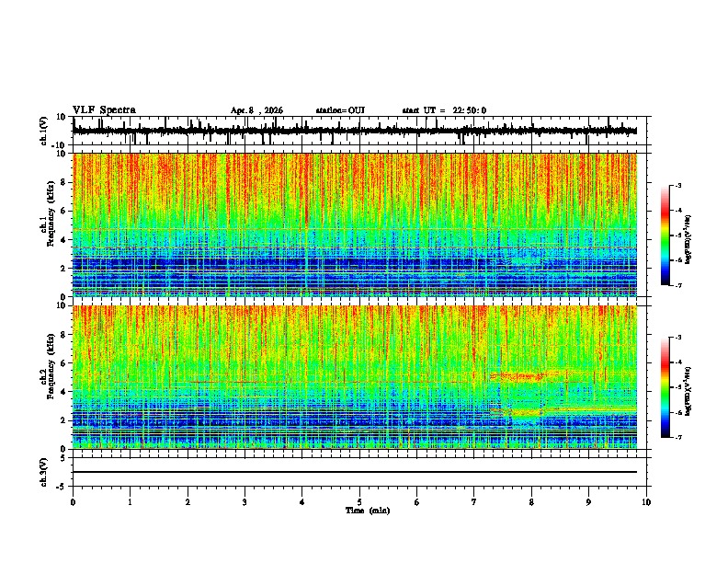This screenshot has height=563, width=728.
Task: Click time axis tick label 9
Action: pyautogui.click(x=588, y=502)
